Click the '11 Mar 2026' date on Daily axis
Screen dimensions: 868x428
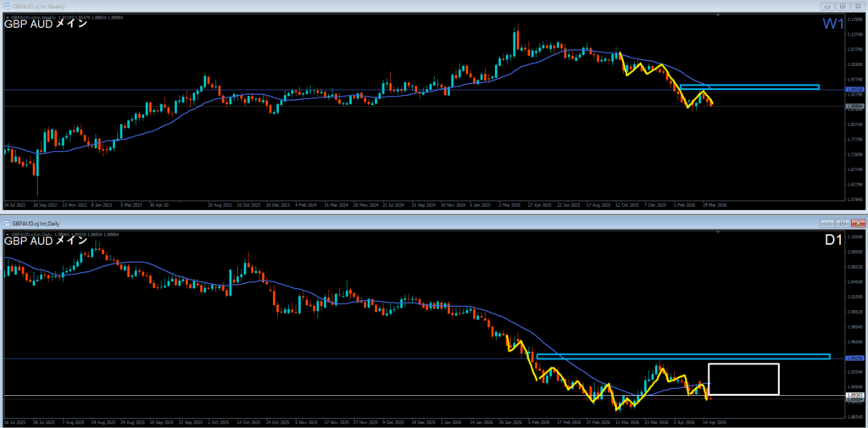pos(626,422)
